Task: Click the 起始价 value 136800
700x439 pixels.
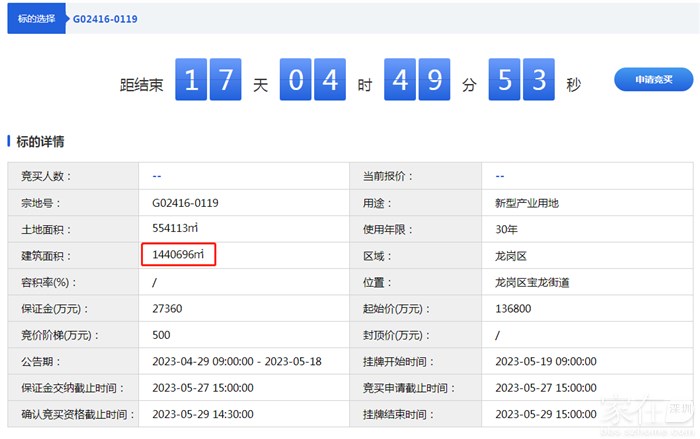Action: [513, 309]
